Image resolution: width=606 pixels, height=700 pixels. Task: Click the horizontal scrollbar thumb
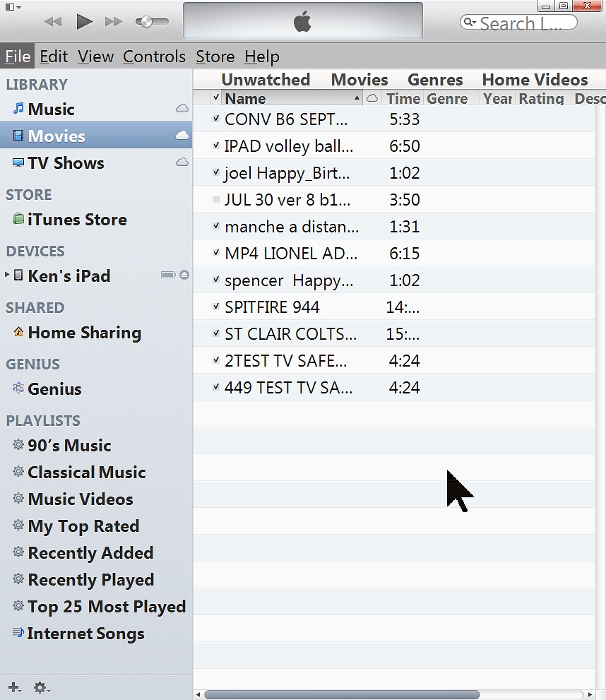coord(342,694)
